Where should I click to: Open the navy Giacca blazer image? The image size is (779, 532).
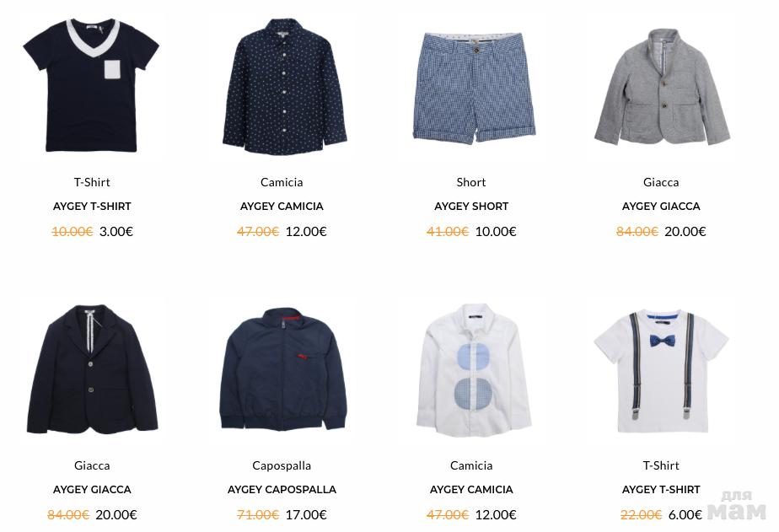(x=93, y=369)
